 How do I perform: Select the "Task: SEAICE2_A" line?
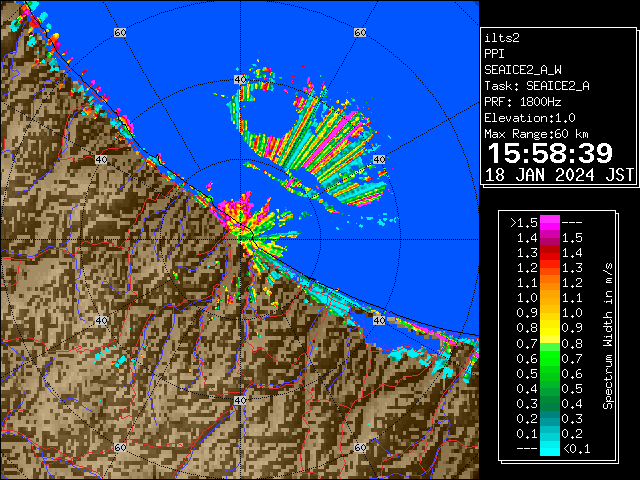[x=537, y=86]
